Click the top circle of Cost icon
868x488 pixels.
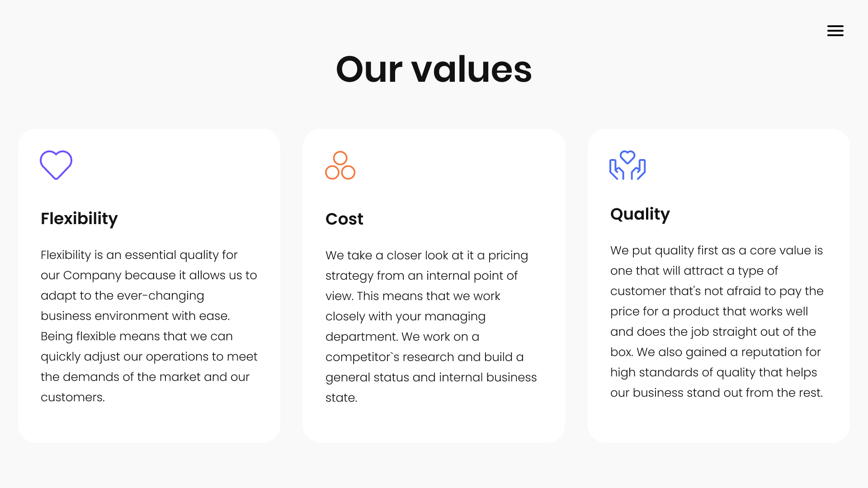340,158
